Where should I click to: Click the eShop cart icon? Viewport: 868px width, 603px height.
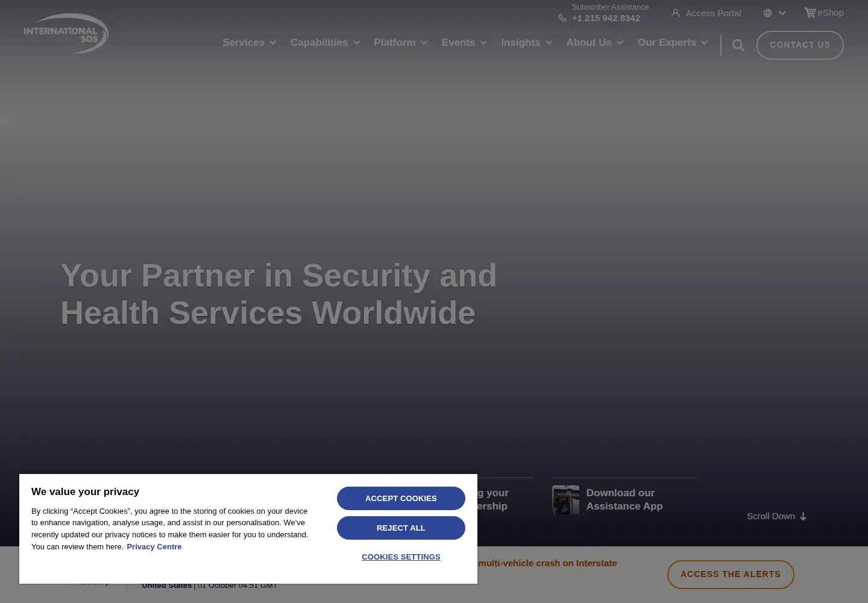pyautogui.click(x=810, y=13)
